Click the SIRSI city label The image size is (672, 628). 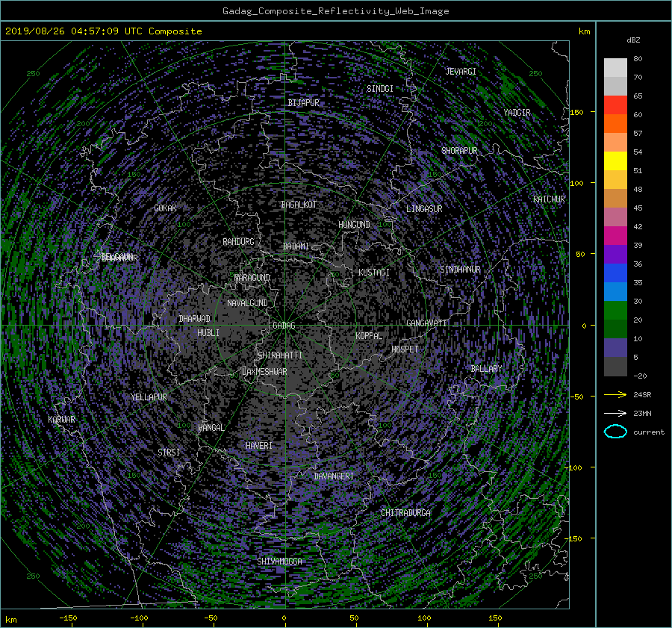click(x=169, y=453)
